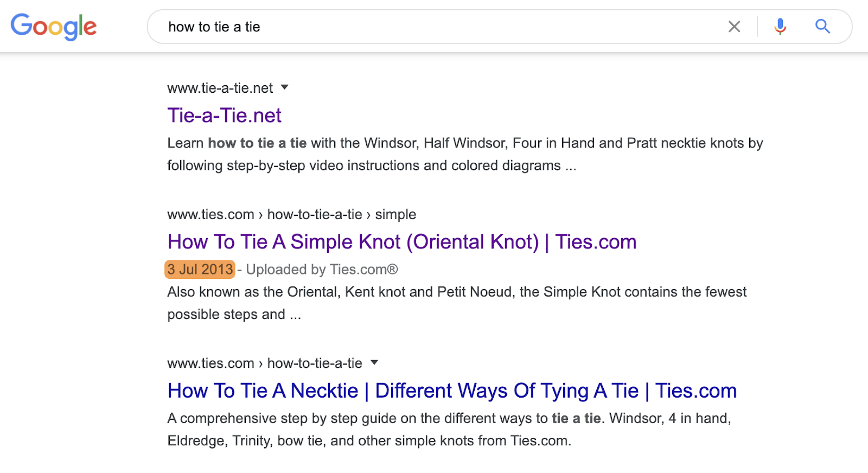Click bold 'tie a tie' in the last snippet
Viewport: 868px width, 473px height.
576,418
